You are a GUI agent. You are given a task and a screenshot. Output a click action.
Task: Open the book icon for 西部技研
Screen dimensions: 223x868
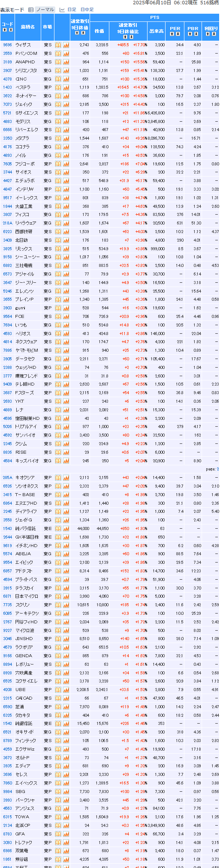tap(58, 232)
